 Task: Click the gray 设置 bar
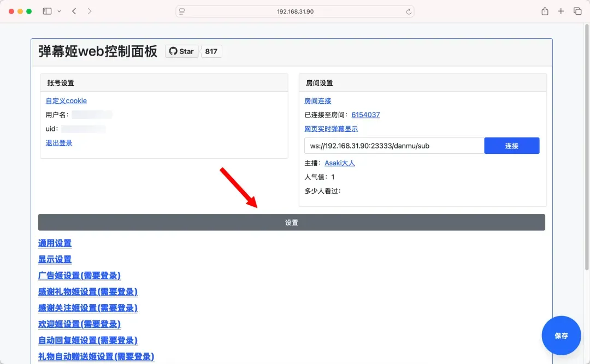[x=292, y=222]
